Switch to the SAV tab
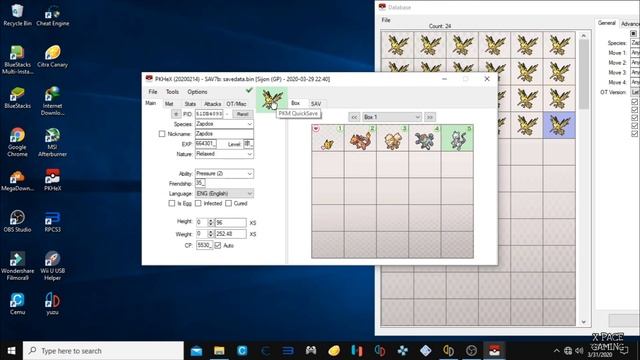640x360 pixels. 316,104
